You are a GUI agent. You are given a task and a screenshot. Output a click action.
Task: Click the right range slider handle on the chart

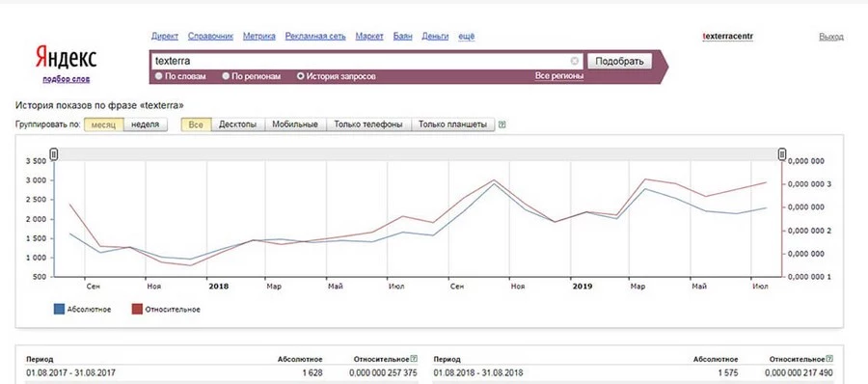(782, 154)
